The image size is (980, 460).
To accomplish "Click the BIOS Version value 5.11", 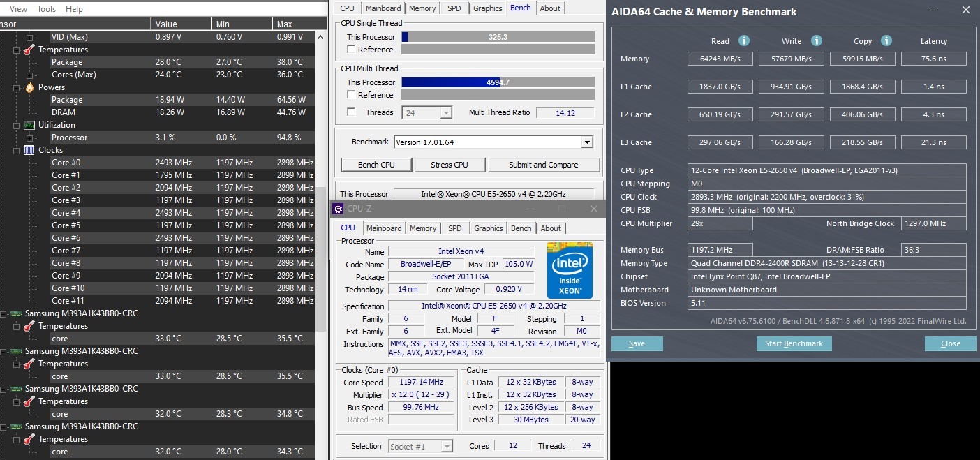I will [x=827, y=303].
